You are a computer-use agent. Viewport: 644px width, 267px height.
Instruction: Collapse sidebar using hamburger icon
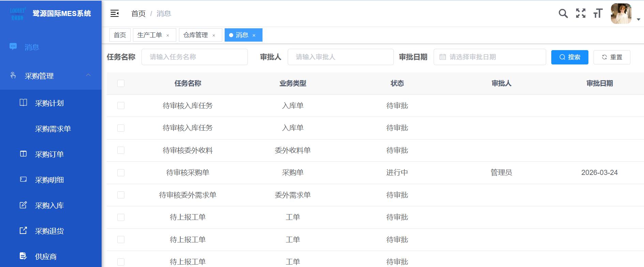(115, 14)
